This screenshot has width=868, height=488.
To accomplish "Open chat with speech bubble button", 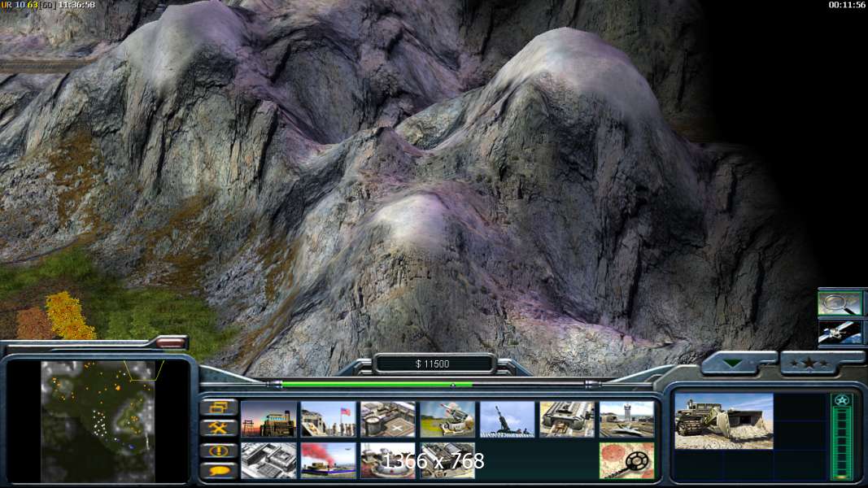I will [219, 471].
